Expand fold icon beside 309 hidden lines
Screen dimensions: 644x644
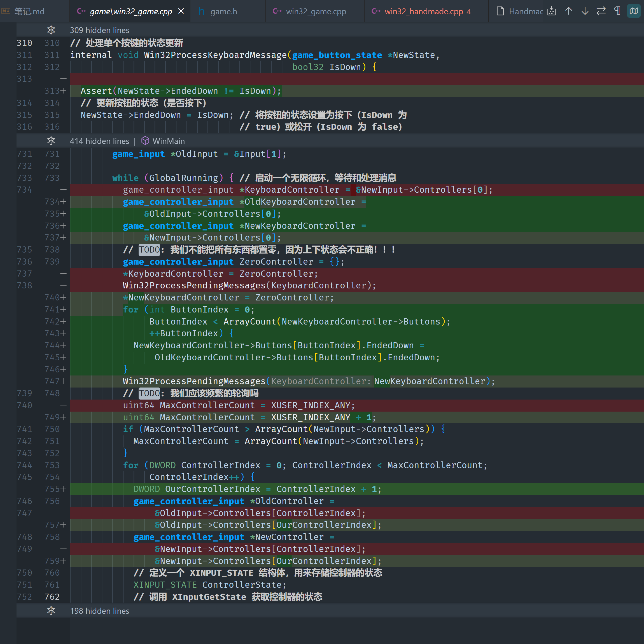point(51,30)
